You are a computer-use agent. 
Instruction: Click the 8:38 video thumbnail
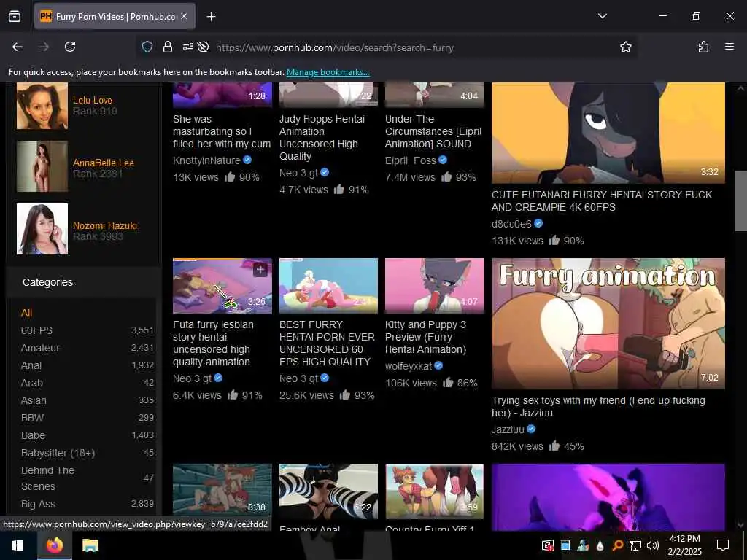[x=222, y=491]
